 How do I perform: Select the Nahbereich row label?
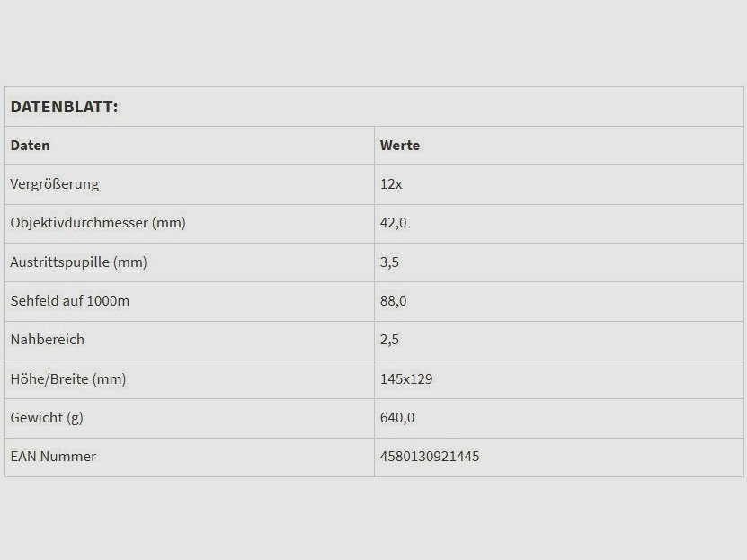47,340
